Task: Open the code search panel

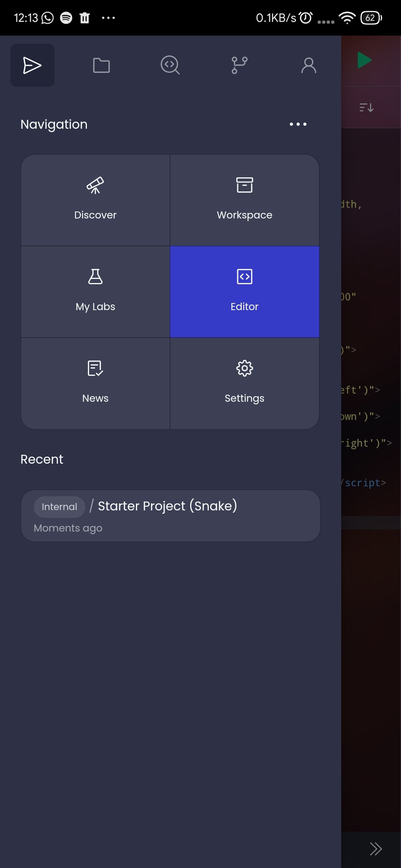Action: click(170, 65)
